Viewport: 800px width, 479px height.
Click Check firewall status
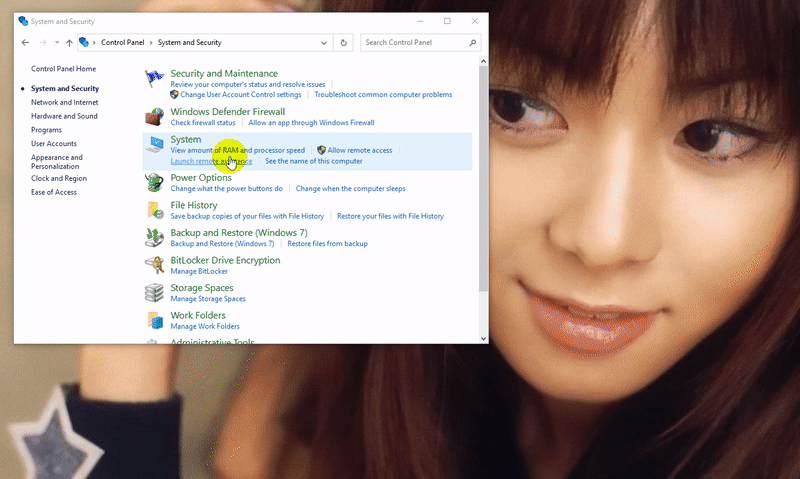pos(203,122)
